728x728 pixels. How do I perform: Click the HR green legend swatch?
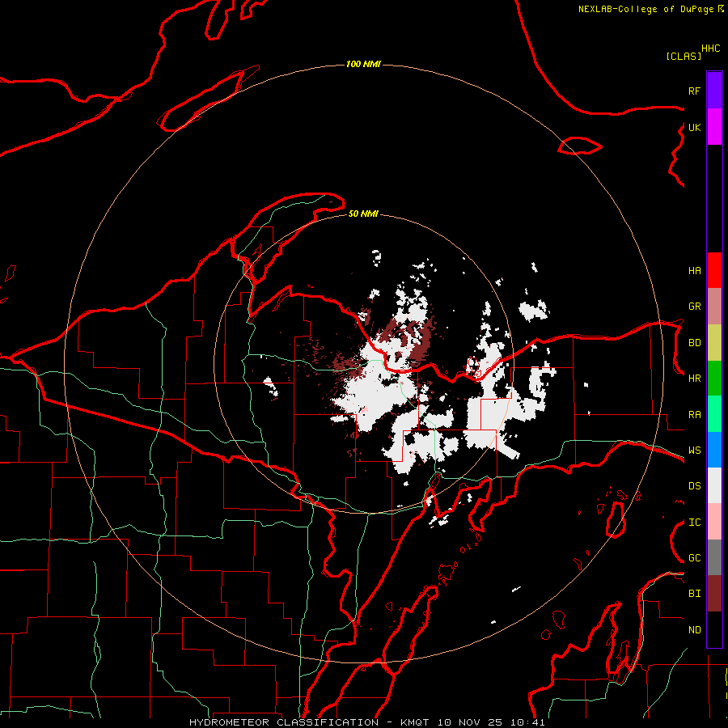point(714,379)
